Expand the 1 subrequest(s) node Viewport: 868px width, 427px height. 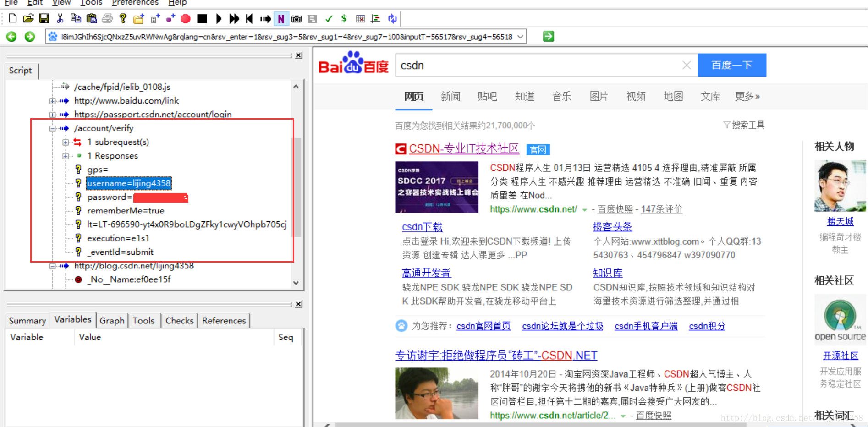pyautogui.click(x=66, y=142)
